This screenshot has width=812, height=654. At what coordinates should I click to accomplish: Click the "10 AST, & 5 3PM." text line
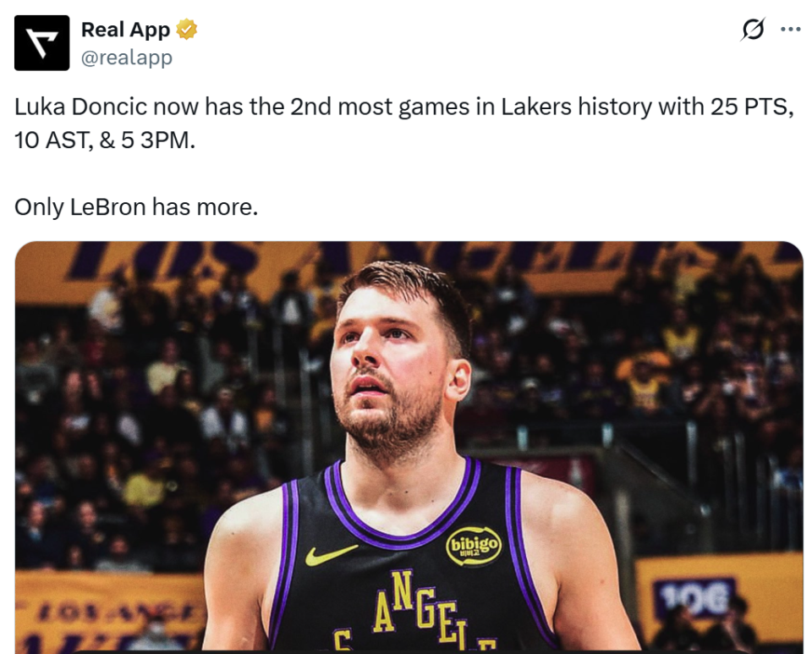pyautogui.click(x=105, y=140)
